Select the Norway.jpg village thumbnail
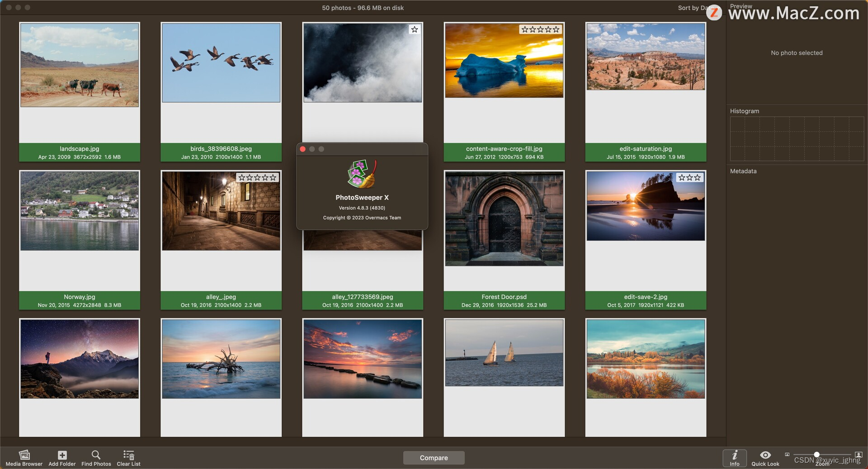 point(80,211)
